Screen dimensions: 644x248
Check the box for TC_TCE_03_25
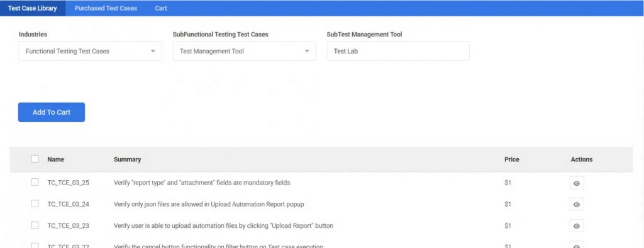pos(35,182)
